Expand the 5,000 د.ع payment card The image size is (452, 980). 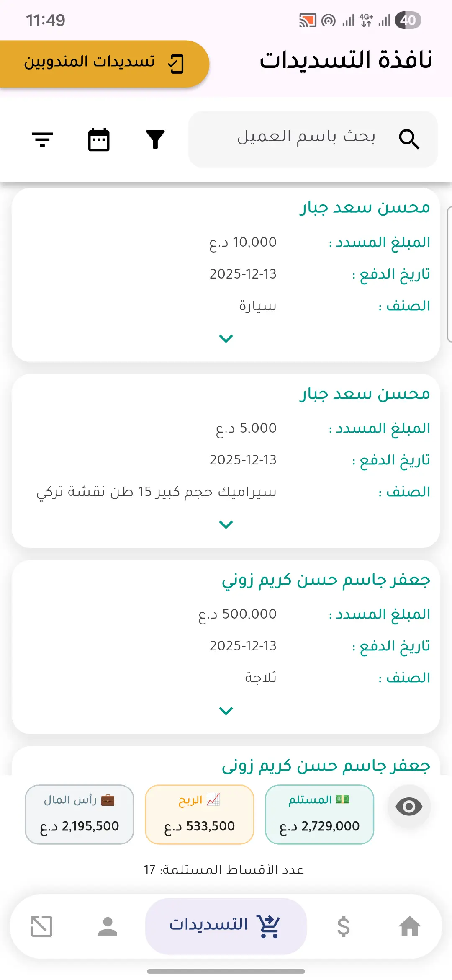tap(226, 524)
